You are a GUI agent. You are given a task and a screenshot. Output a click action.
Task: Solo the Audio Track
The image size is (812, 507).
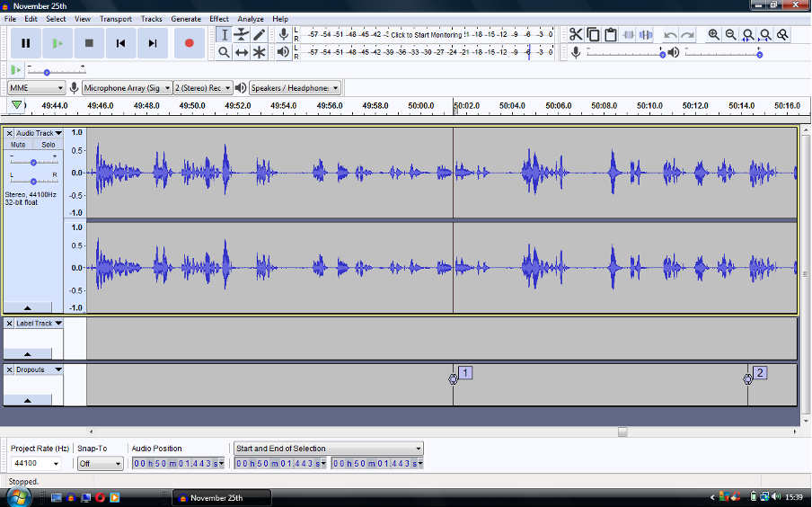pos(49,145)
